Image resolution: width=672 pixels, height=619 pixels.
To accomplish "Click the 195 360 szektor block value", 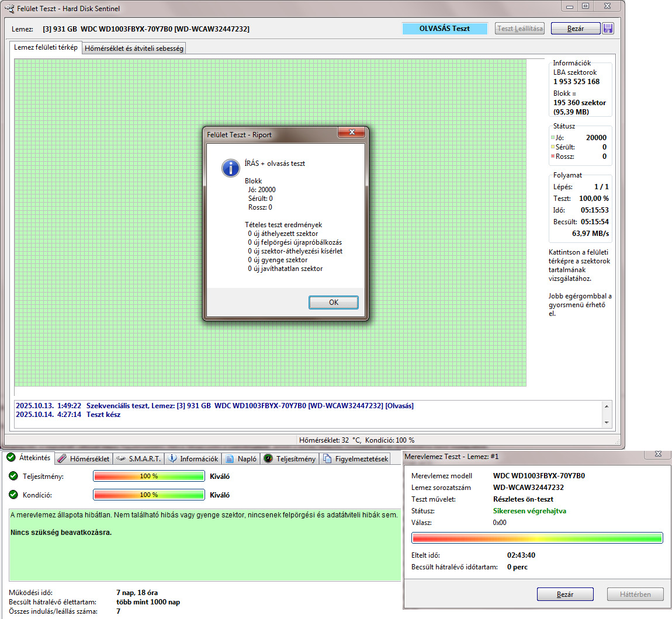I will 580,102.
